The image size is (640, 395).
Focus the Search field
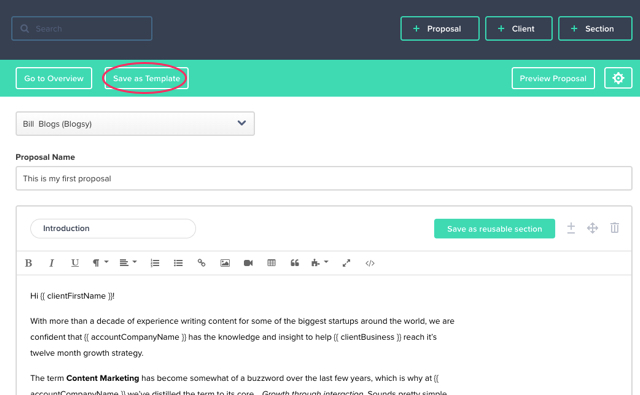click(x=82, y=29)
